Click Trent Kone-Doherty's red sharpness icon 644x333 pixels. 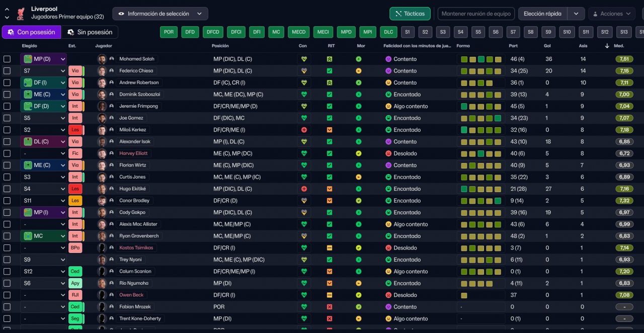coord(330,318)
